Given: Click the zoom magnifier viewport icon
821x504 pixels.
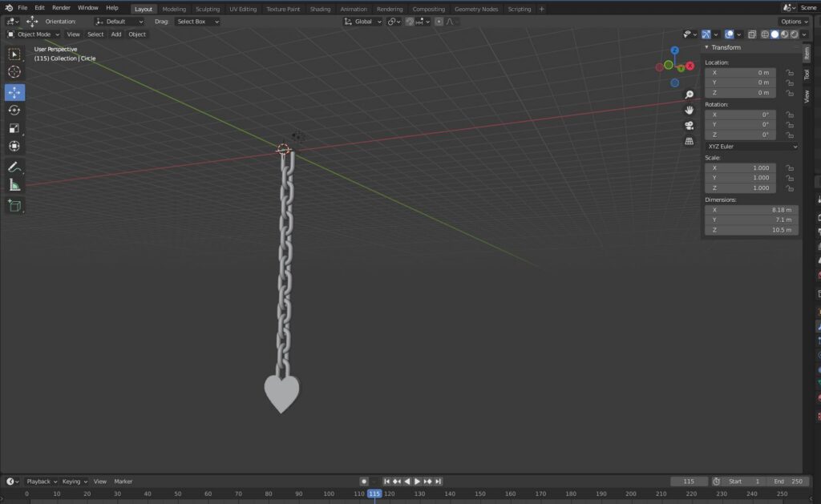Looking at the screenshot, I should [x=689, y=95].
